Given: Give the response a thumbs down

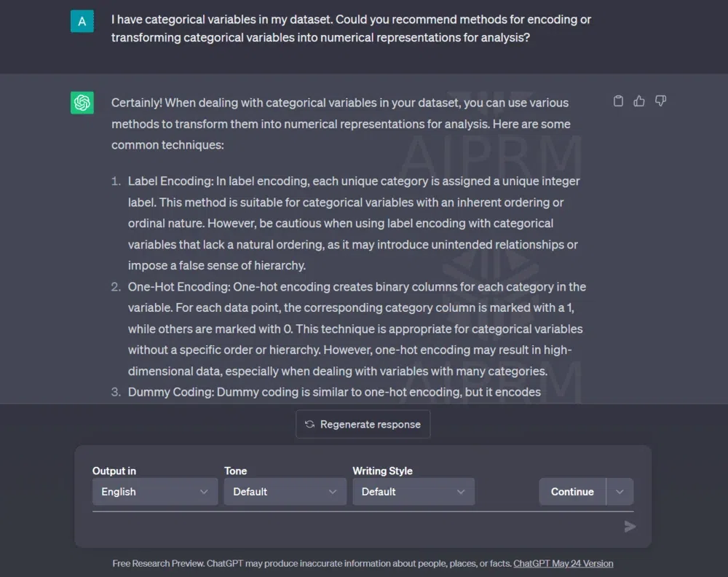Looking at the screenshot, I should coord(660,101).
